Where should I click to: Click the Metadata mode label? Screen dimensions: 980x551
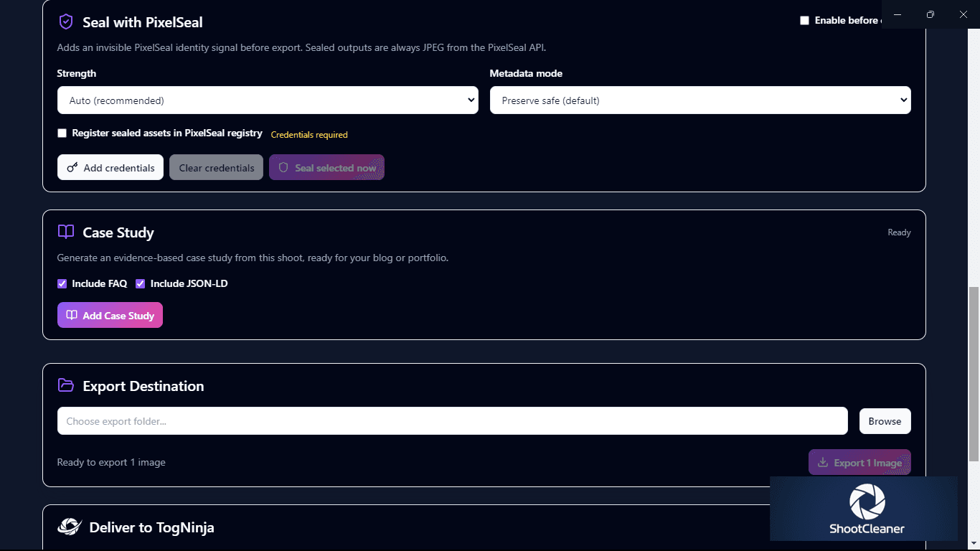click(x=526, y=73)
